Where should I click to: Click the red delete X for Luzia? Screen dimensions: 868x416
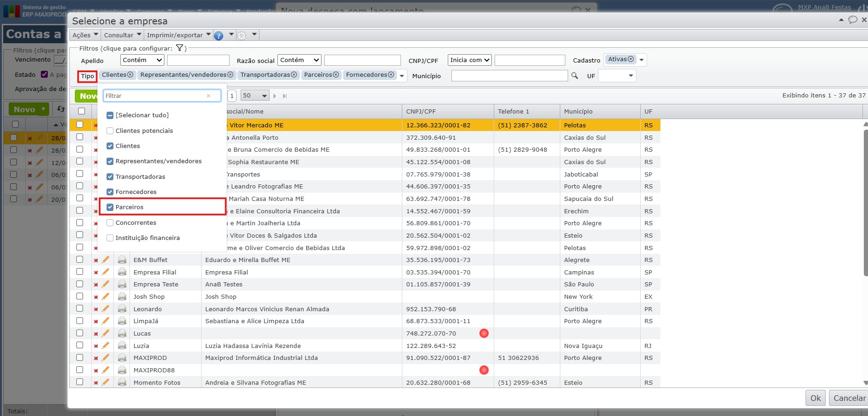(x=96, y=346)
